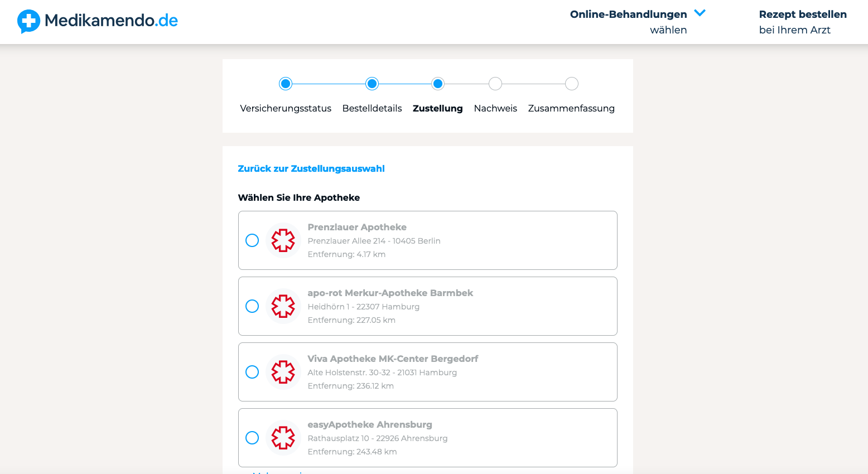Viewport: 868px width, 474px height.
Task: Jump to the Versicherungsstatus step circle
Action: [286, 84]
